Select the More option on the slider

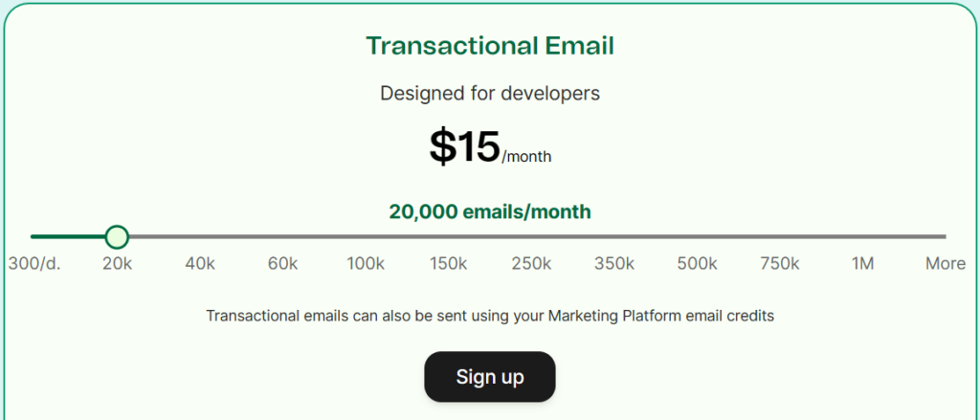[x=945, y=264]
